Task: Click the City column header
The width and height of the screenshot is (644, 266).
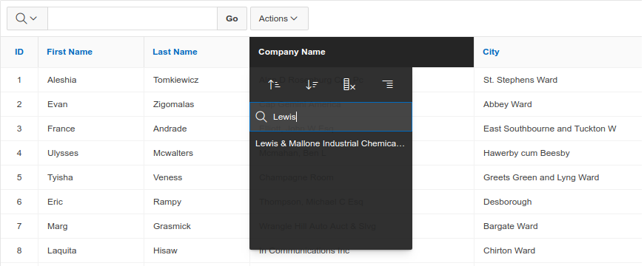Action: click(x=491, y=52)
